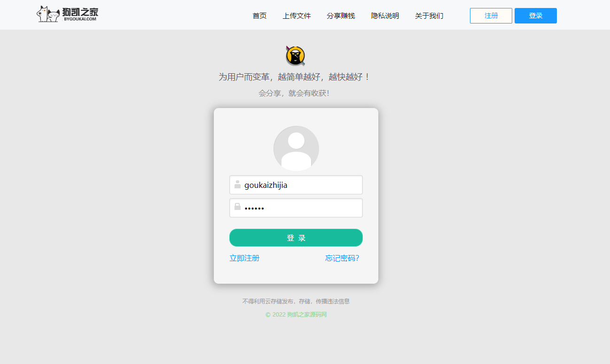Open the 忘记密码? link
The width and height of the screenshot is (610, 364).
pyautogui.click(x=342, y=258)
